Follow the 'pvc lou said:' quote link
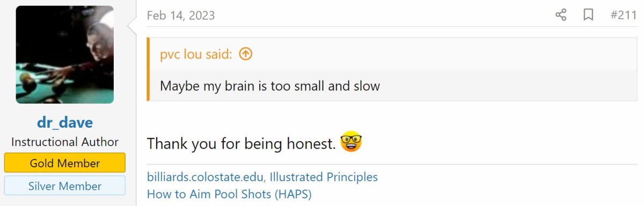The width and height of the screenshot is (644, 206). click(x=196, y=54)
